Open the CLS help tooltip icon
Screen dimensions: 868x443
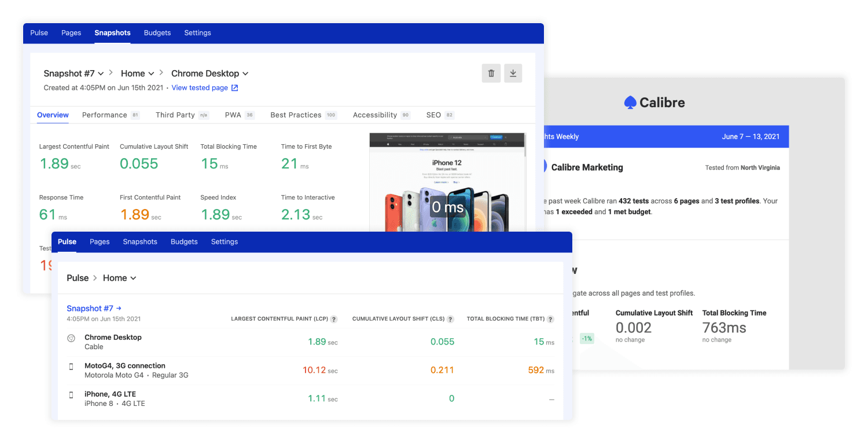tap(451, 318)
